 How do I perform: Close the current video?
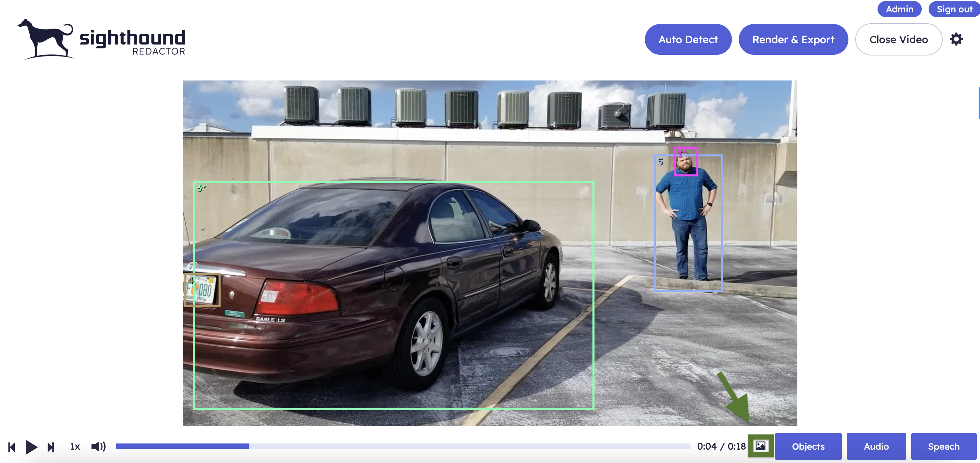pyautogui.click(x=898, y=39)
